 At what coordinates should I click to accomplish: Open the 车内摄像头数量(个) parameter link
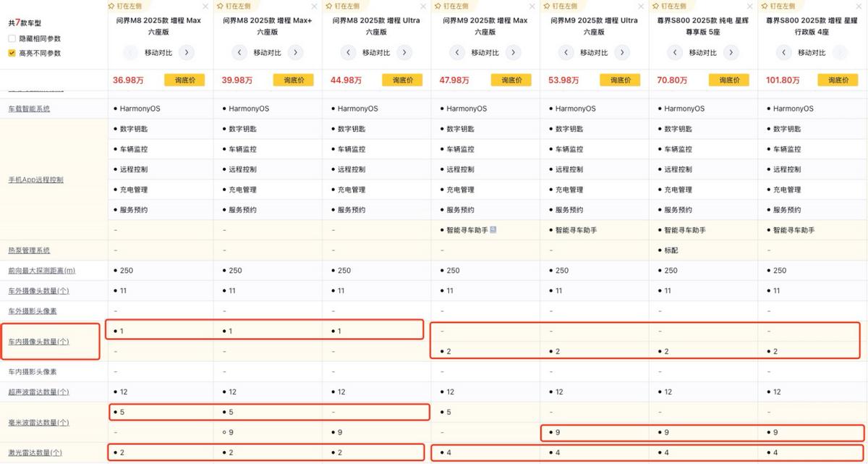point(38,341)
